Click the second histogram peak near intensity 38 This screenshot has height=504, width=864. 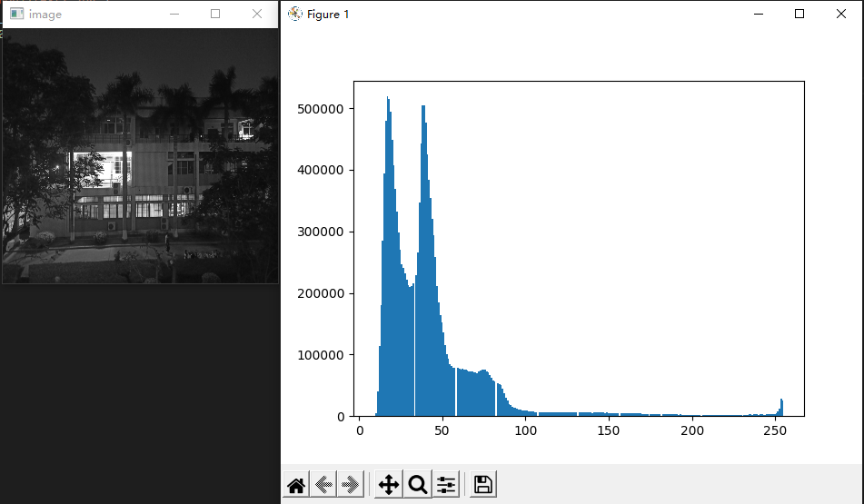click(423, 108)
